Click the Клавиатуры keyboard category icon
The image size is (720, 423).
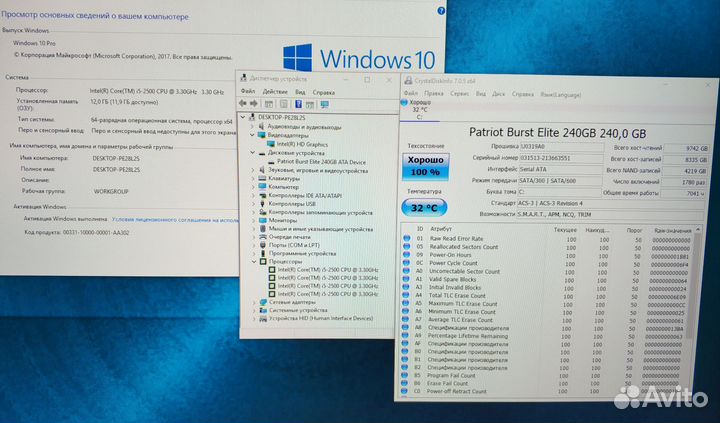(262, 178)
